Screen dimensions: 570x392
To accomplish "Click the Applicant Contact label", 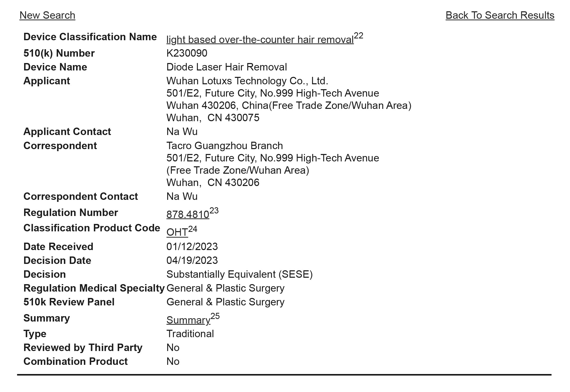I will (x=67, y=132).
